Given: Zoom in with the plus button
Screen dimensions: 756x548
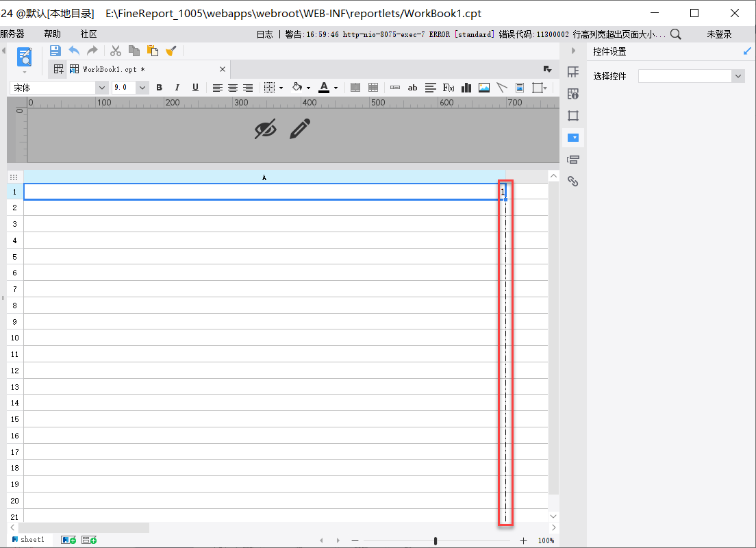Looking at the screenshot, I should [x=524, y=540].
